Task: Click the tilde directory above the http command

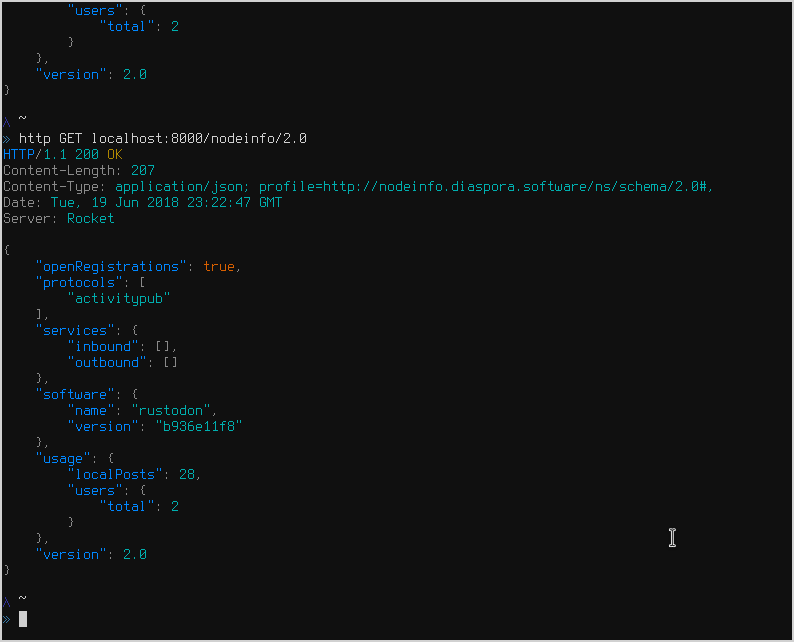Action: coord(22,118)
